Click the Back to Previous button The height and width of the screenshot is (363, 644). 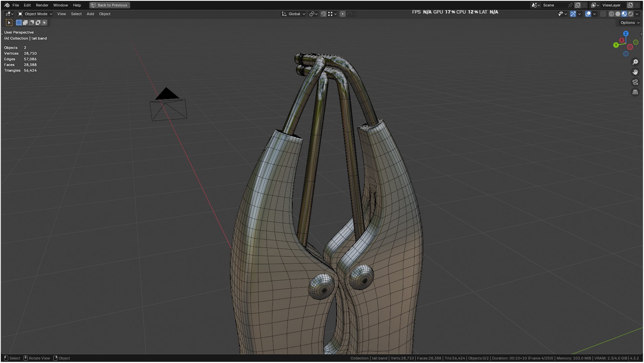coord(110,5)
